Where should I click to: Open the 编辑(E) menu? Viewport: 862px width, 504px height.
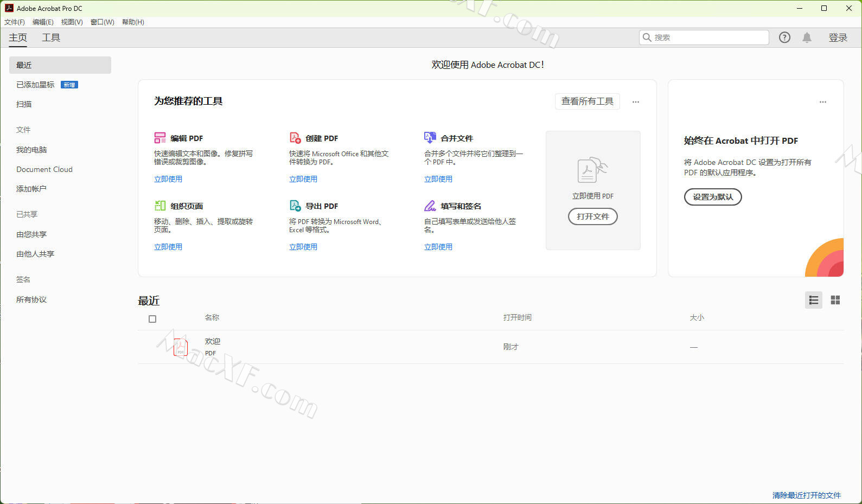[x=43, y=22]
